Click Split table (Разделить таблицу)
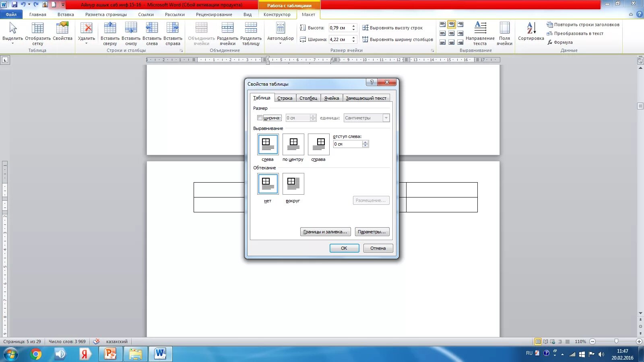This screenshot has width=644, height=362. click(x=251, y=33)
